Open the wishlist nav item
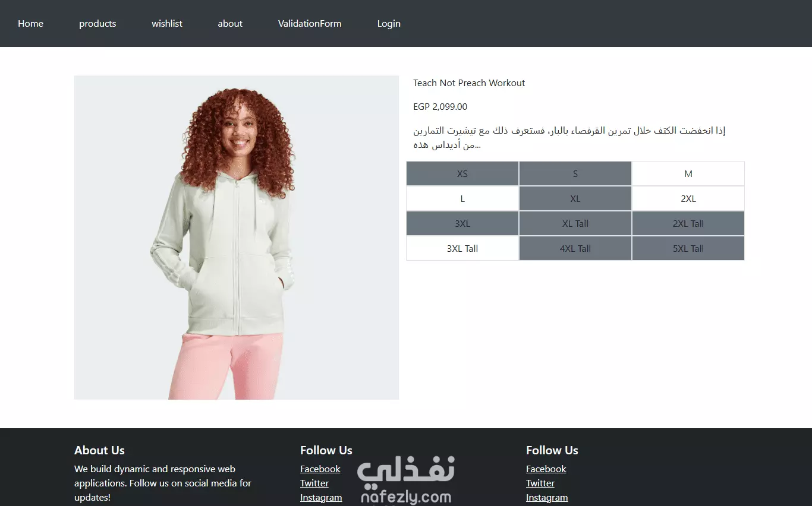The width and height of the screenshot is (812, 506). click(x=167, y=24)
